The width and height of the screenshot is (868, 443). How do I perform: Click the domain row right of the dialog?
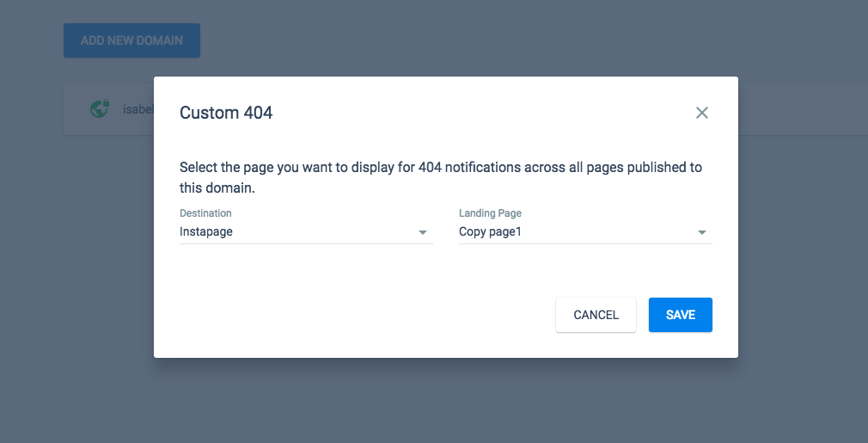pos(803,109)
